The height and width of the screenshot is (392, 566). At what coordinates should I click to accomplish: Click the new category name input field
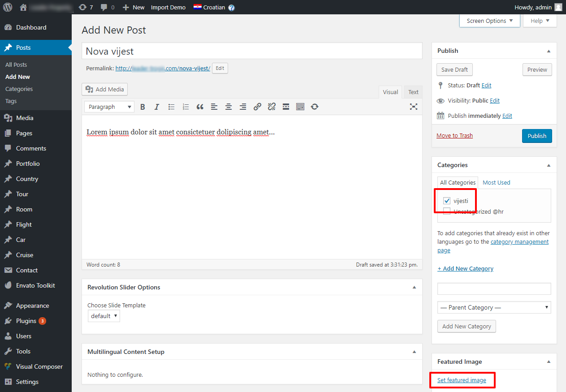pyautogui.click(x=494, y=289)
